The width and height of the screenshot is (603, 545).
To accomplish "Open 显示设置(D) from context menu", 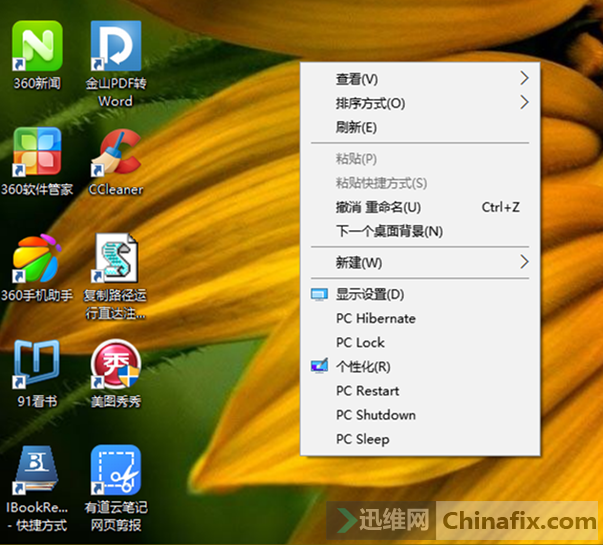I will coord(370,294).
